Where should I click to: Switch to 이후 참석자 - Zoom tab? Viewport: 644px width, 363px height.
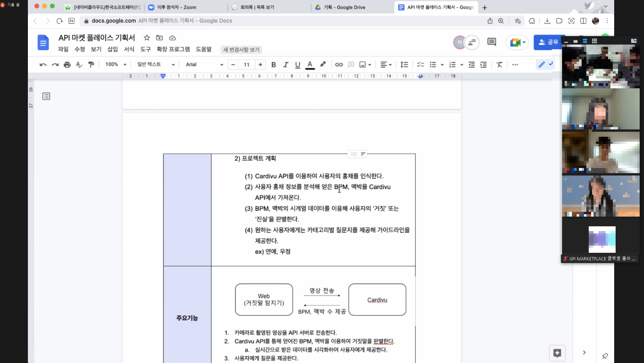point(185,7)
